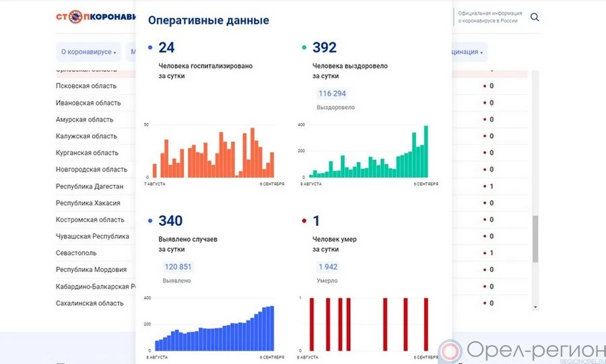
Task: Click "Официальная информация о коронавирусе" header text
Action: (x=488, y=17)
